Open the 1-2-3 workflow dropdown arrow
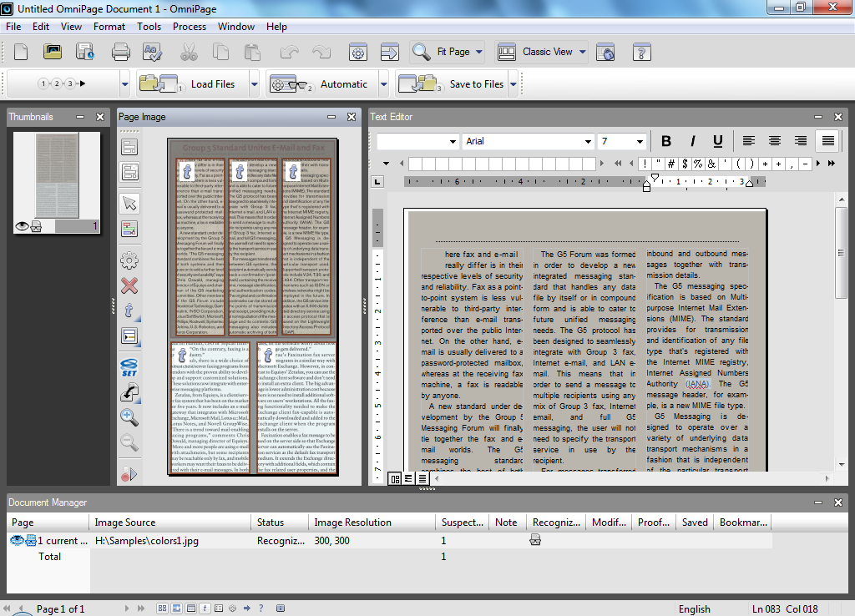The height and width of the screenshot is (616, 855). click(x=125, y=84)
